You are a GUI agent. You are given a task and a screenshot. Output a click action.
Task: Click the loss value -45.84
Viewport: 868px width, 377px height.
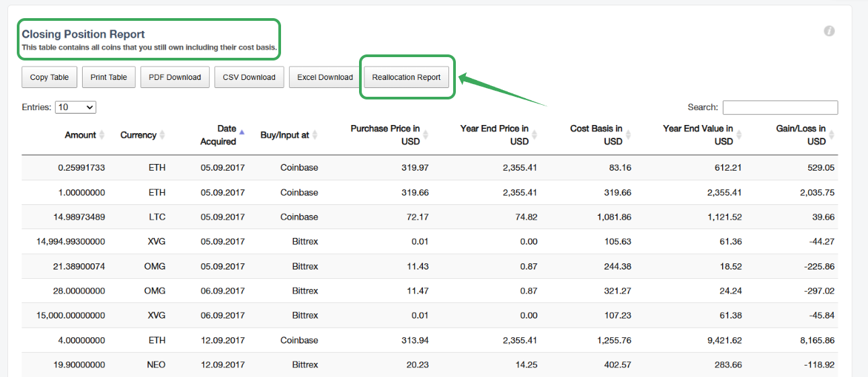coord(821,315)
